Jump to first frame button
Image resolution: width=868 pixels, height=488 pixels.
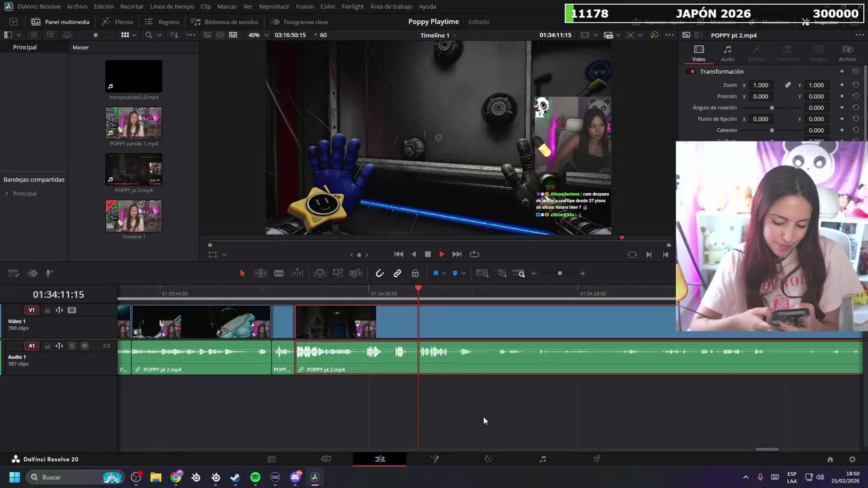(x=399, y=254)
